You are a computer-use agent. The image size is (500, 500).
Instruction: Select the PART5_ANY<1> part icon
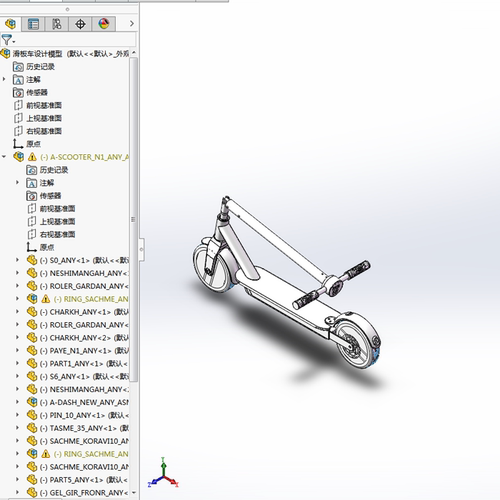click(32, 479)
